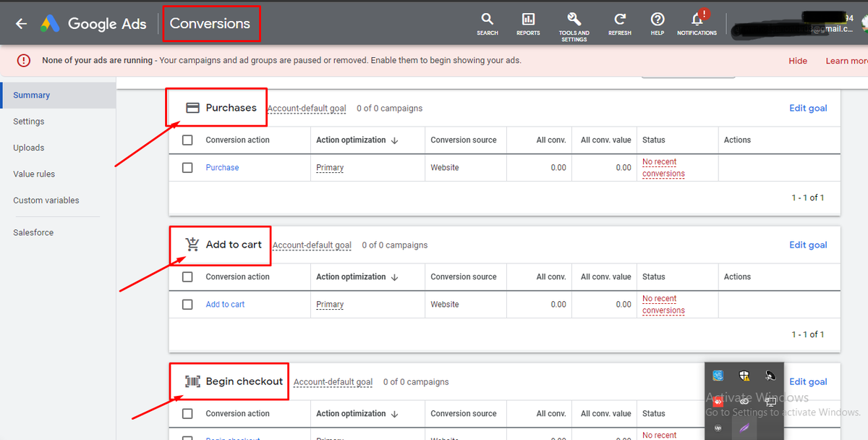Sort Begin checkout by Action optimization

(394, 414)
